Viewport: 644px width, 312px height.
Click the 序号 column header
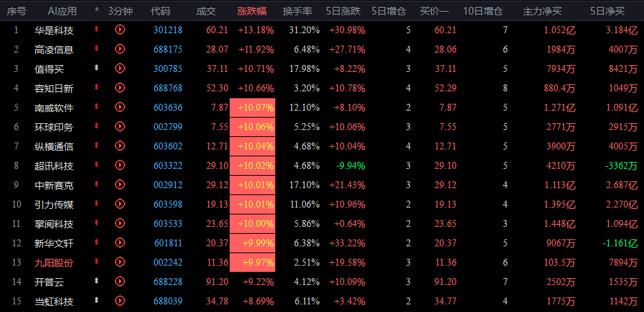coord(17,11)
